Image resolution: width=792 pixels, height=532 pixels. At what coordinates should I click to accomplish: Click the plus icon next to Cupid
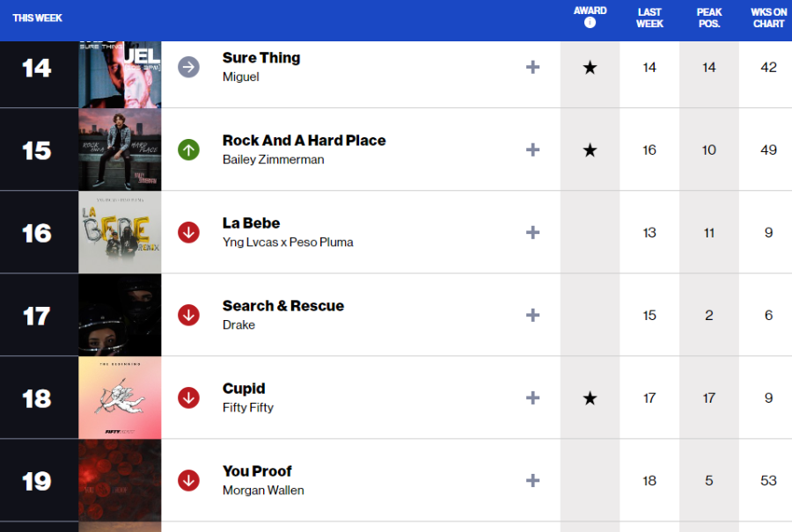coord(532,398)
